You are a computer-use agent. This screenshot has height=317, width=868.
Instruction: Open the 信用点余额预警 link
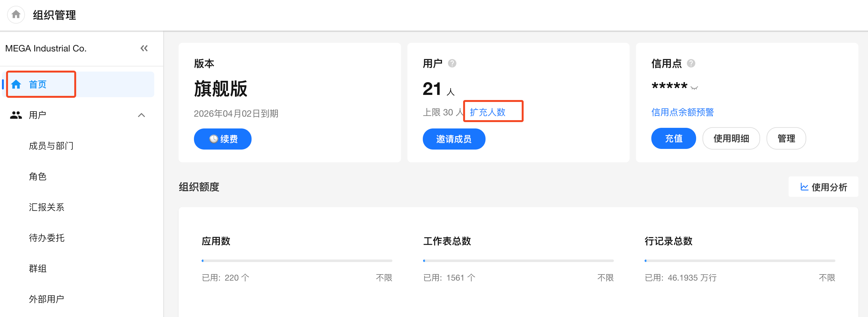(682, 112)
